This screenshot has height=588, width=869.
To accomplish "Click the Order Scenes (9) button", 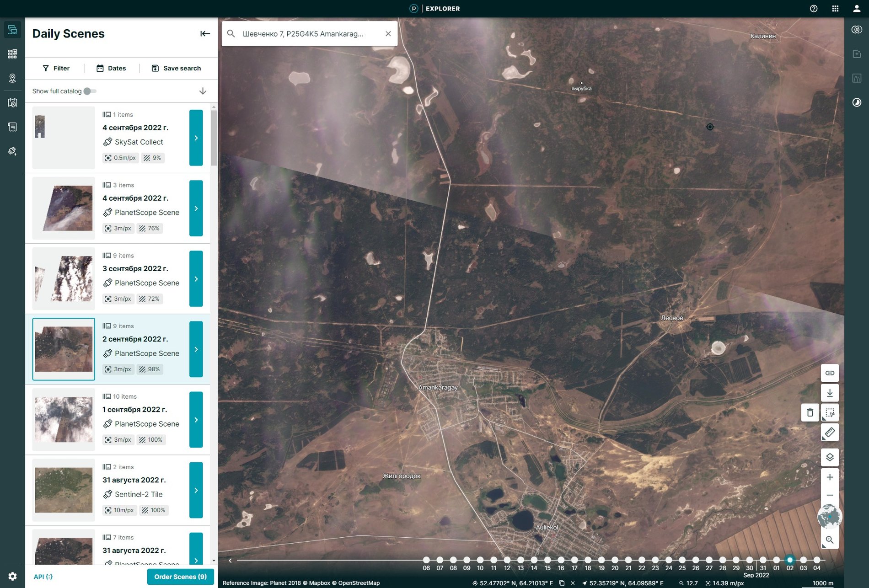I will (180, 577).
